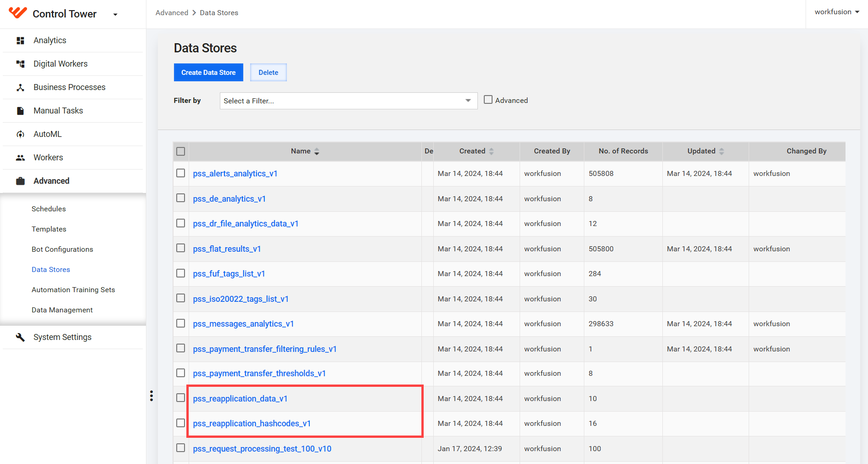Check the pss_de_analytics_v1 row checkbox
The image size is (868, 464).
(181, 198)
